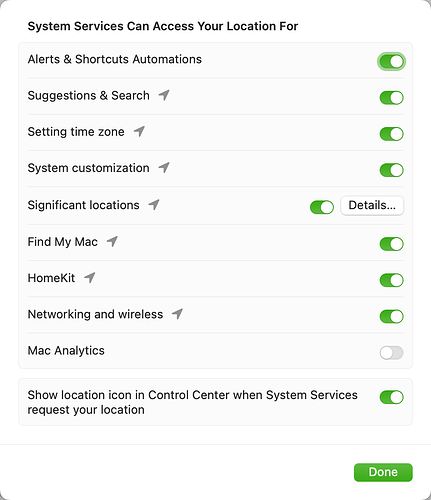Toggle Networking and wireless switch off
This screenshot has width=431, height=500.
(x=391, y=316)
